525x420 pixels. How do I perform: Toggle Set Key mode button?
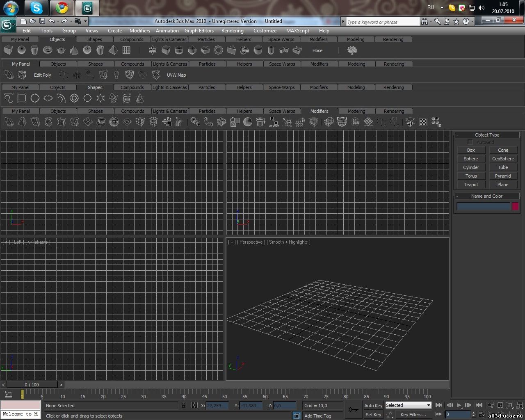tap(373, 415)
